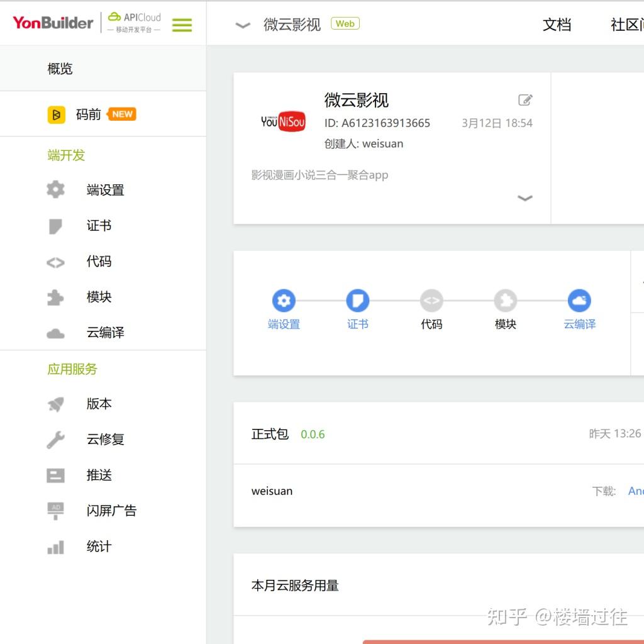Select the 模块 puzzle icon in the workflow
The width and height of the screenshot is (644, 644).
505,300
